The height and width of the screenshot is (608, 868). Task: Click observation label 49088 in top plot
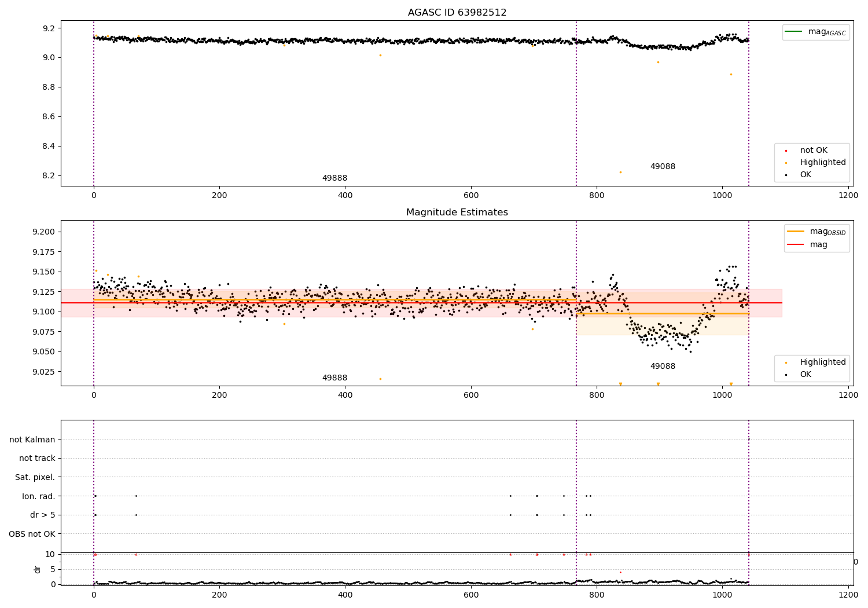click(x=663, y=166)
